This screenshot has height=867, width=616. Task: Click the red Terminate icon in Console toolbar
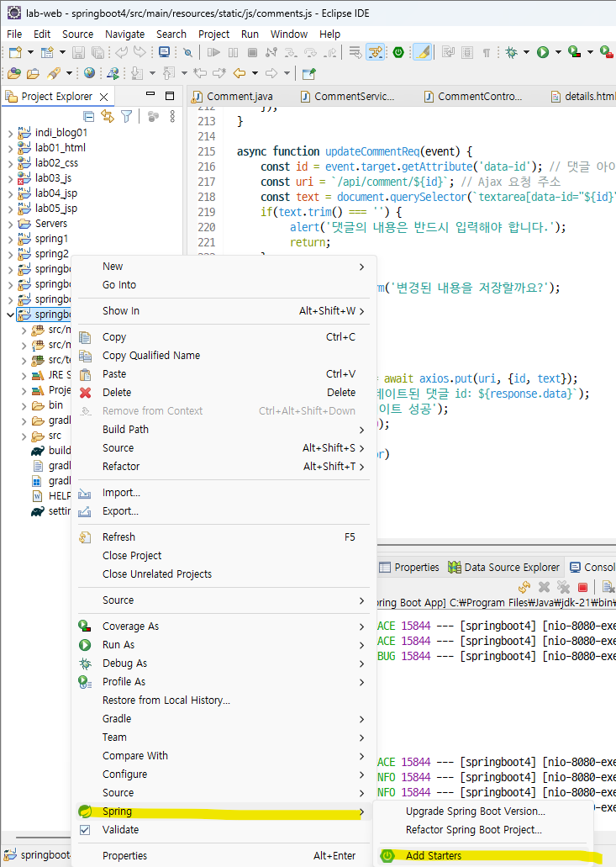coord(582,587)
